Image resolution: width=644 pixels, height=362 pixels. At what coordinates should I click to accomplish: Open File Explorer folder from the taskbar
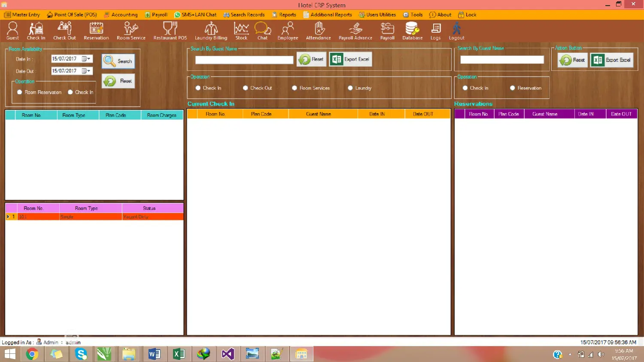pyautogui.click(x=129, y=354)
